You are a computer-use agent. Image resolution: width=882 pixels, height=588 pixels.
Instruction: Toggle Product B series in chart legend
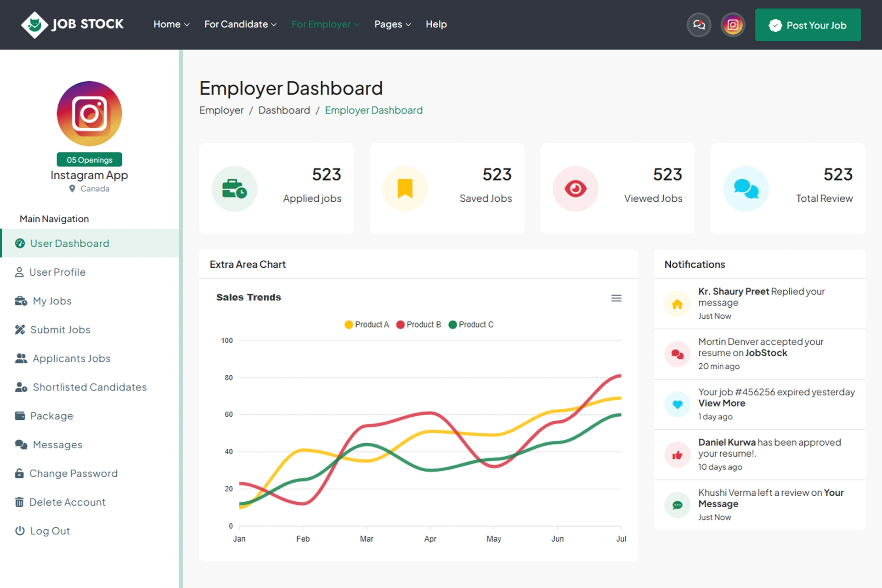pyautogui.click(x=418, y=325)
